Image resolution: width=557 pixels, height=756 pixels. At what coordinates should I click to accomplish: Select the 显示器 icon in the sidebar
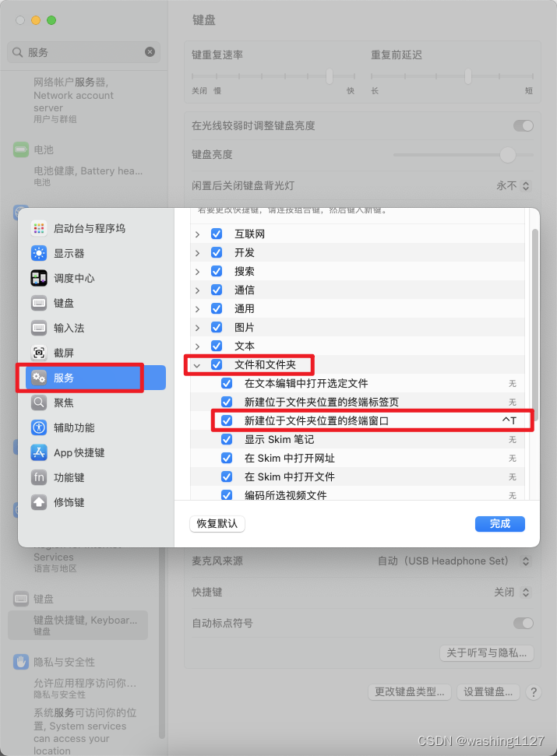39,253
